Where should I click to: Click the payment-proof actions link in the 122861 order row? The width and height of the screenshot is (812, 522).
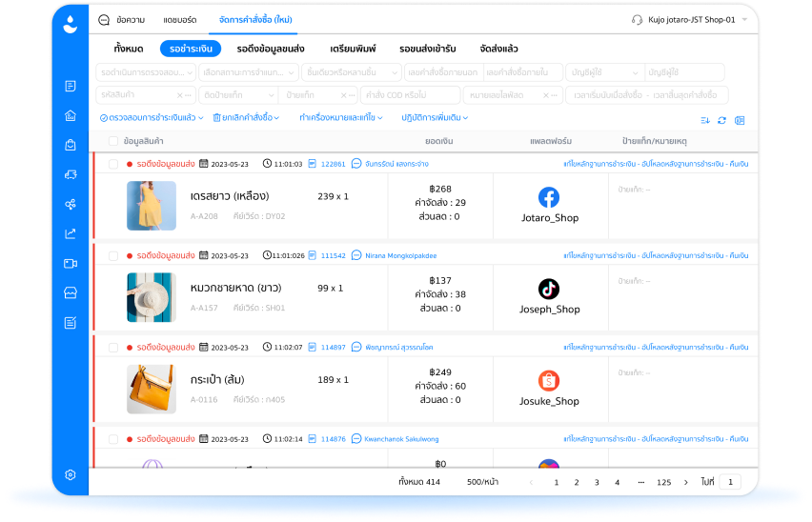tap(656, 164)
